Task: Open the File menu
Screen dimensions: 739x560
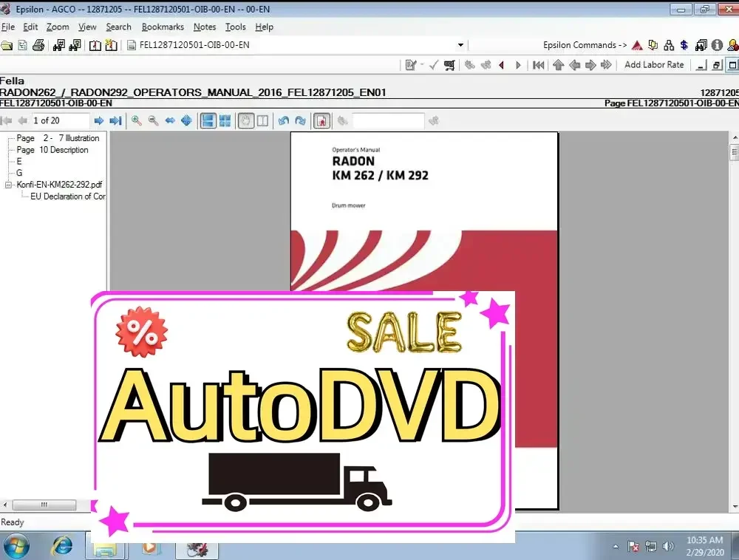Action: 8,27
